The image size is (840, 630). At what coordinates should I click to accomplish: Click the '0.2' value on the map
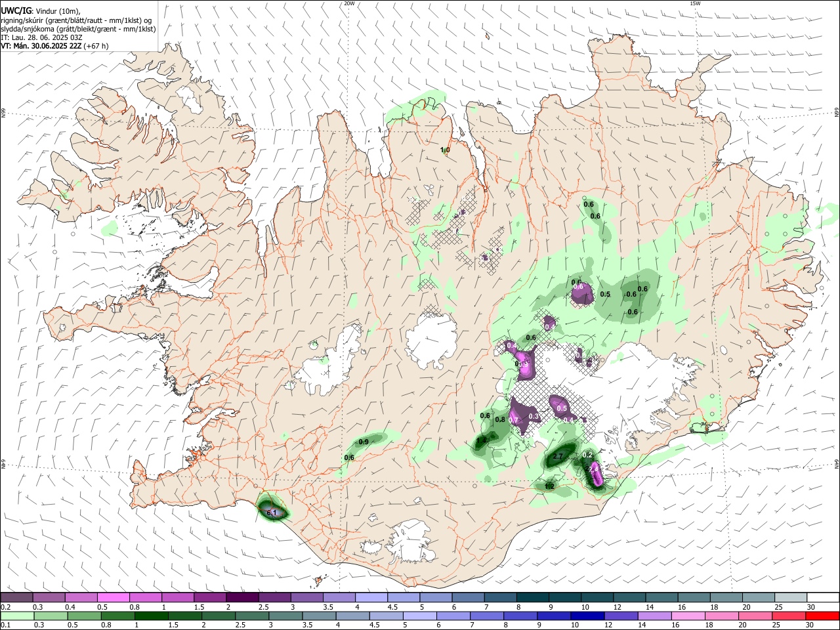587,455
